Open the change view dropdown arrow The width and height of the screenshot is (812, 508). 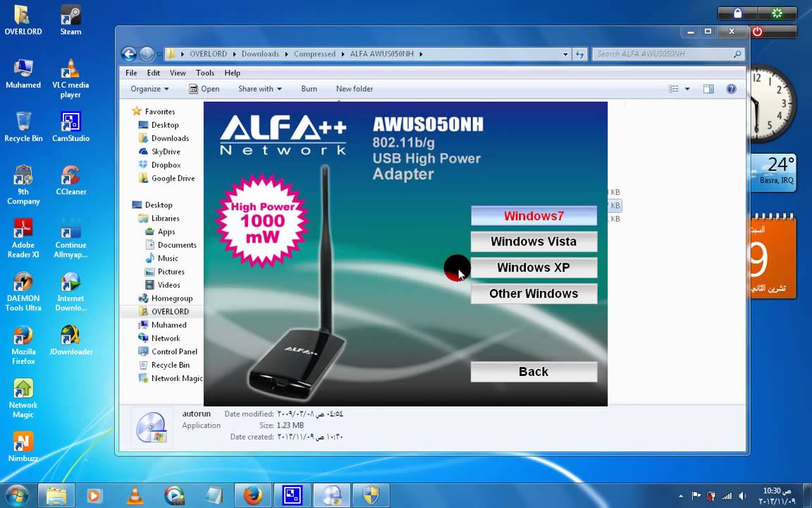pos(687,89)
